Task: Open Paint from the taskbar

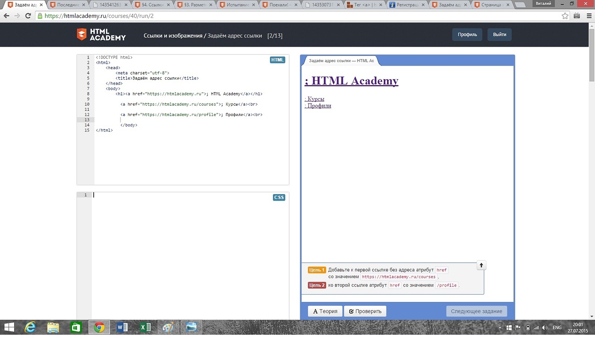Action: point(168,327)
